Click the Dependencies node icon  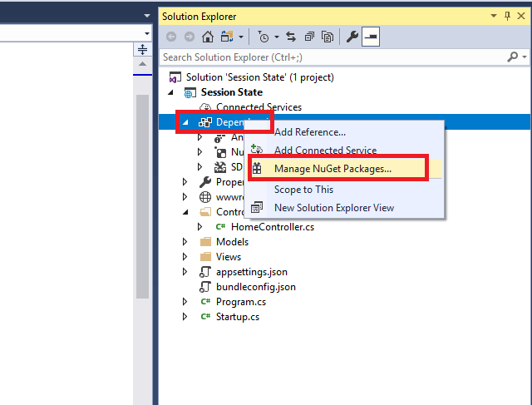[x=205, y=122]
